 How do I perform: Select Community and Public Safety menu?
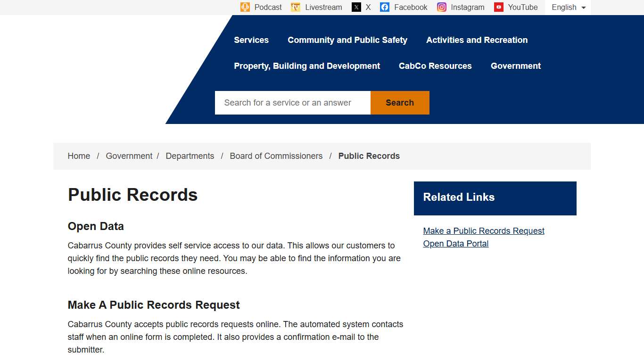click(347, 40)
